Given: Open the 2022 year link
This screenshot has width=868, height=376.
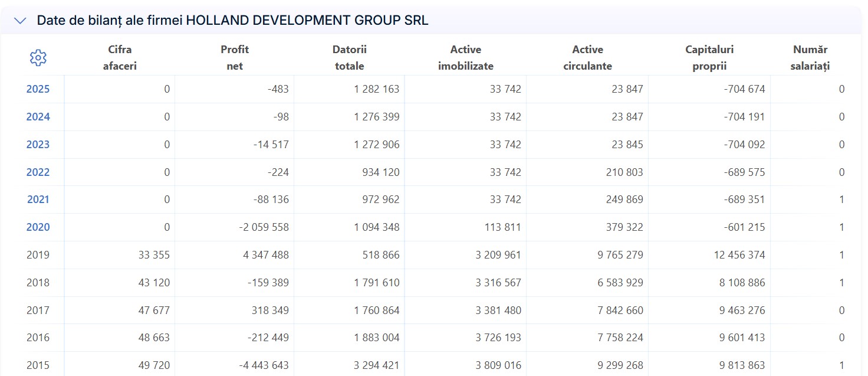Looking at the screenshot, I should [x=38, y=172].
